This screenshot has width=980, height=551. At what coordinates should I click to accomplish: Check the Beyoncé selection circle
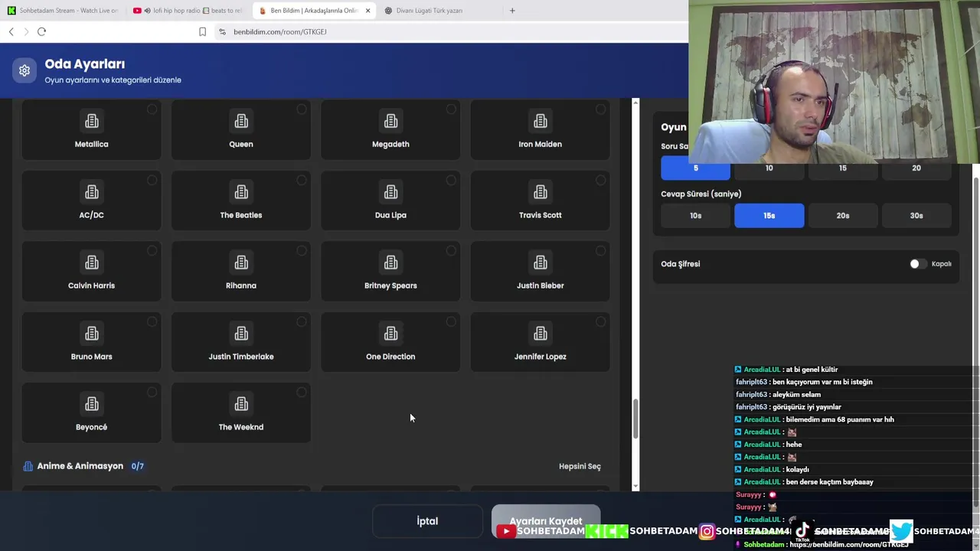pos(152,393)
